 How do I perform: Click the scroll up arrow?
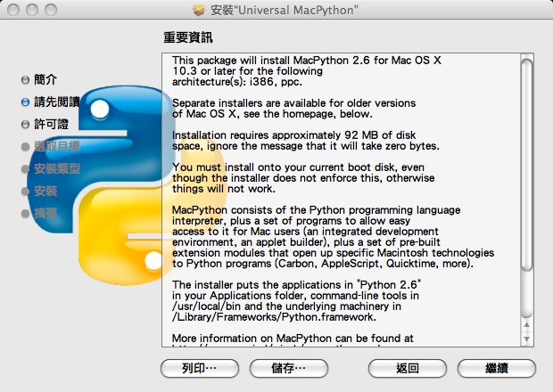pos(526,324)
